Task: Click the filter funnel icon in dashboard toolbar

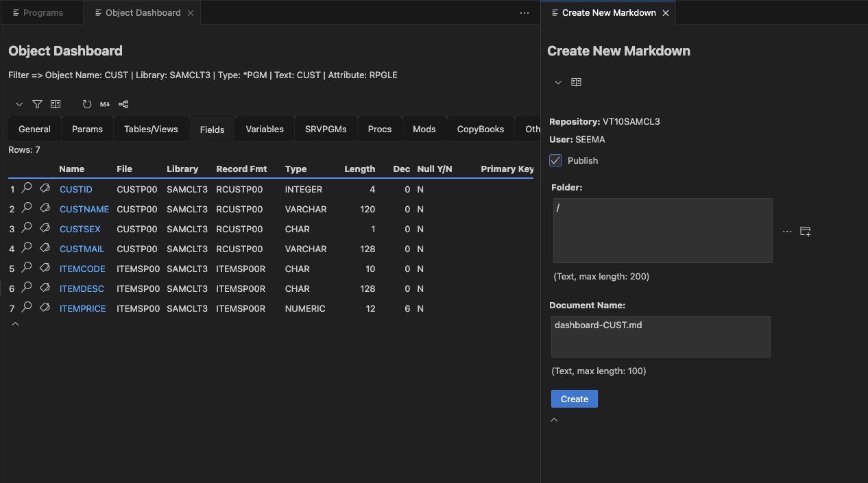Action: 38,104
